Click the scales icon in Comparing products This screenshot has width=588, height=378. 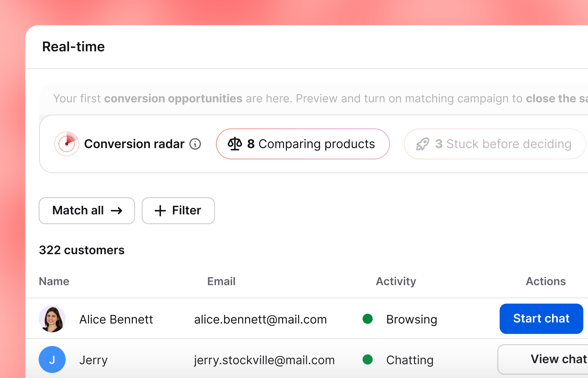[x=235, y=144]
